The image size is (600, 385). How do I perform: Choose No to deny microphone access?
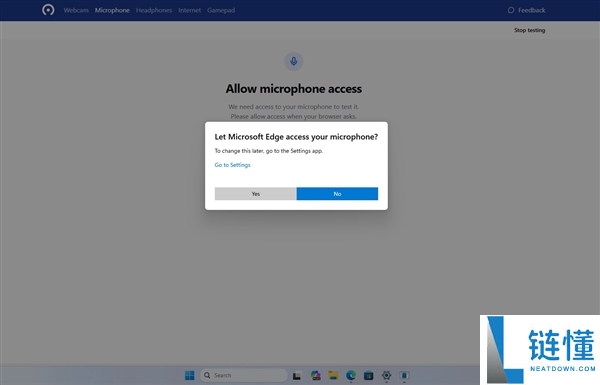point(337,194)
